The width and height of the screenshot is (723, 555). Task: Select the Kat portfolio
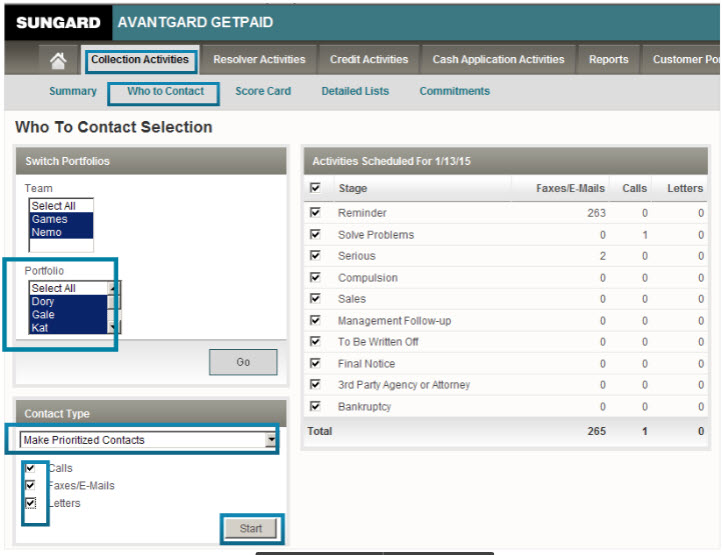pyautogui.click(x=68, y=327)
